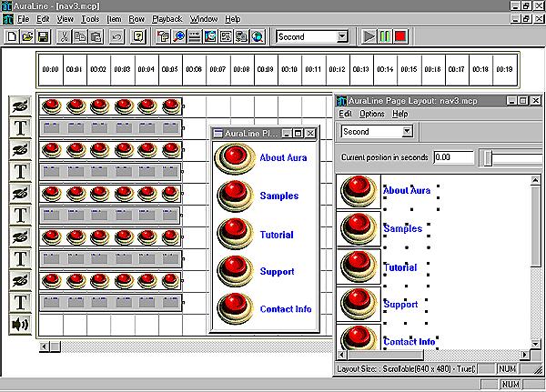Select the speaker sound row icon

20,325
